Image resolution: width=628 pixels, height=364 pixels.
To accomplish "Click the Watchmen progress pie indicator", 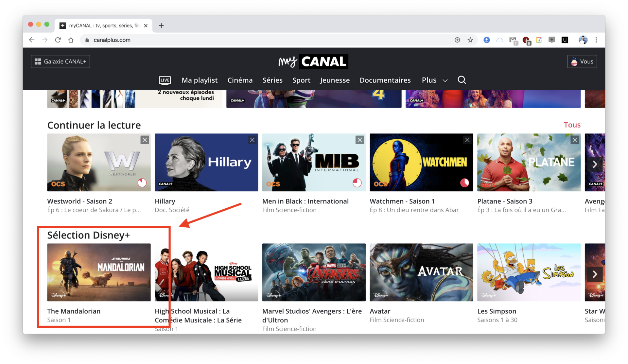I will click(464, 182).
